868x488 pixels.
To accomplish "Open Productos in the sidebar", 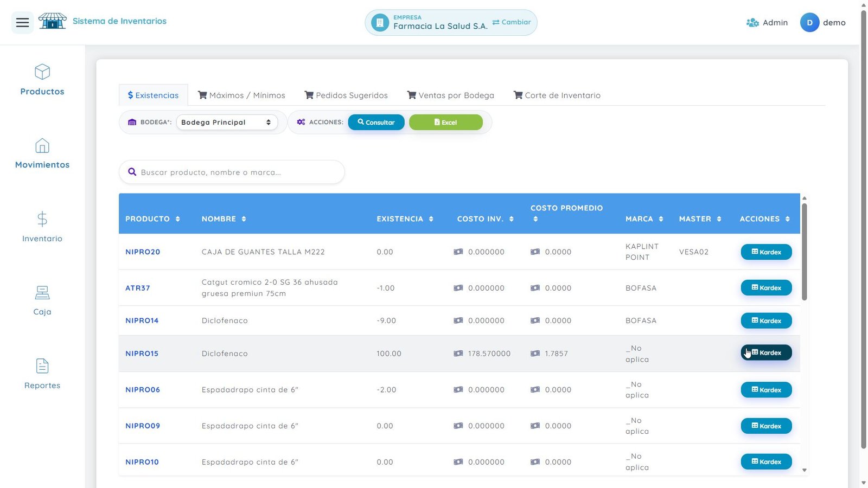I will (42, 80).
